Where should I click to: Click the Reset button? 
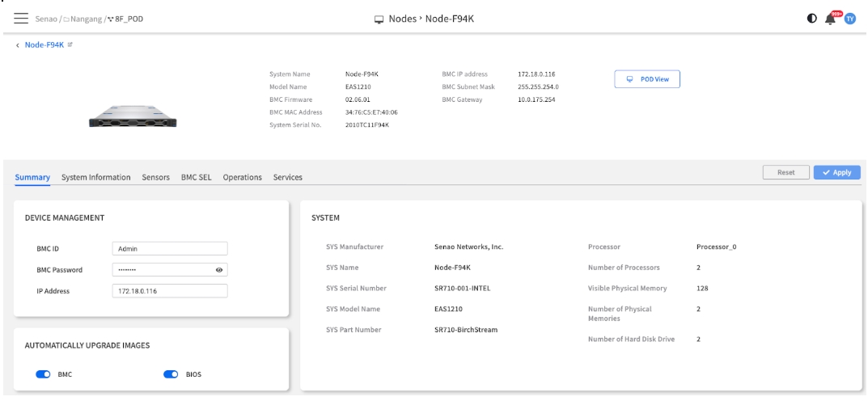pyautogui.click(x=786, y=172)
